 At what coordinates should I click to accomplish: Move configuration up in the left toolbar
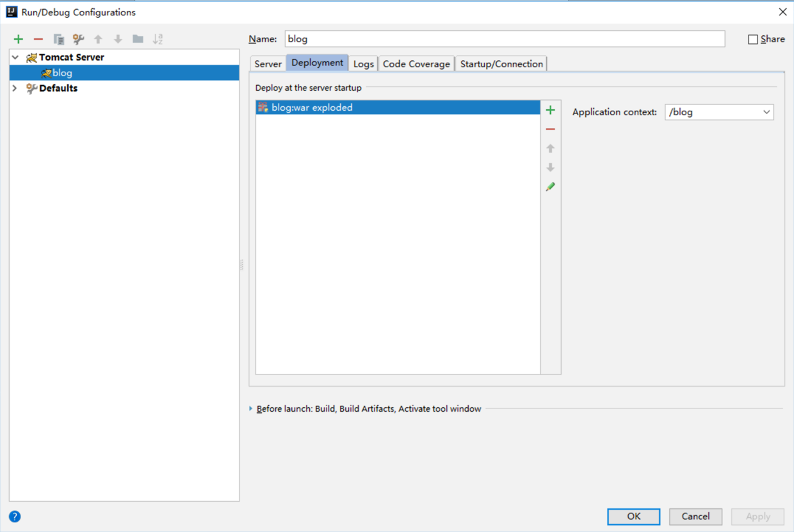(x=98, y=39)
